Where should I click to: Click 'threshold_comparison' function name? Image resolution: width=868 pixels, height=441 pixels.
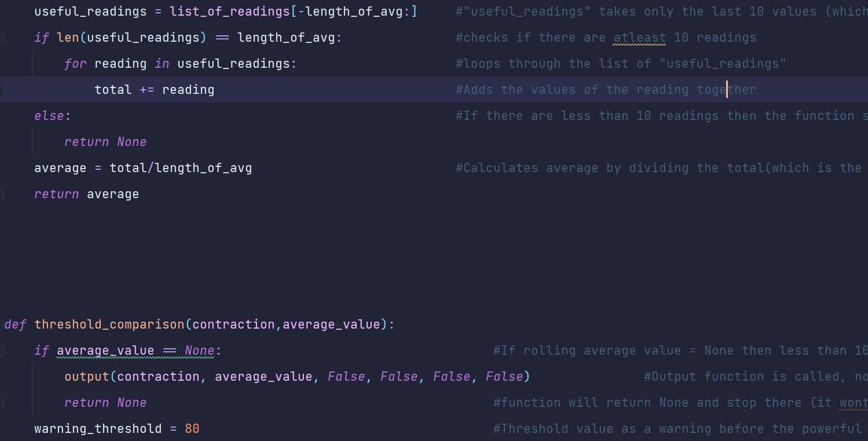[109, 325]
